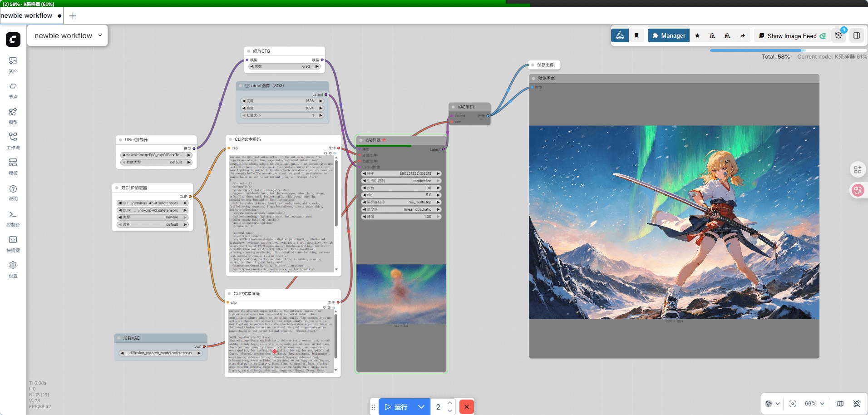Click the red cancel run button
868x415 pixels.
(x=467, y=407)
